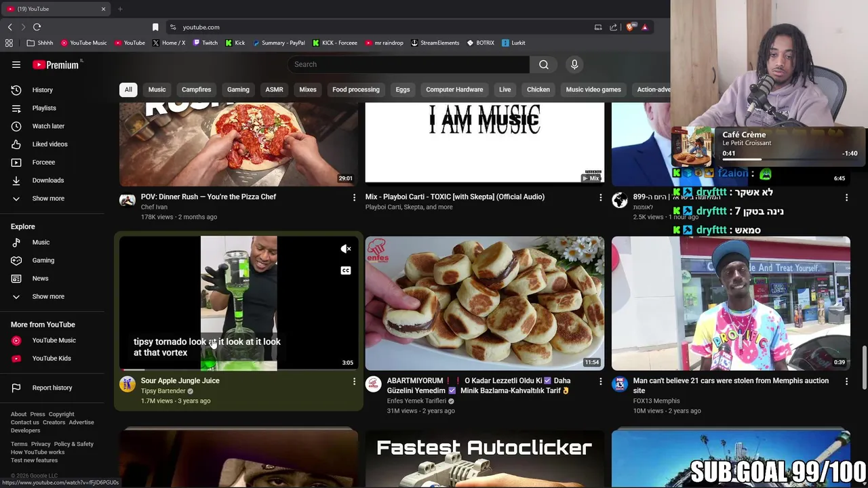Viewport: 868px width, 488px height.
Task: Open the YouTube hamburger guide menu
Action: [16, 64]
